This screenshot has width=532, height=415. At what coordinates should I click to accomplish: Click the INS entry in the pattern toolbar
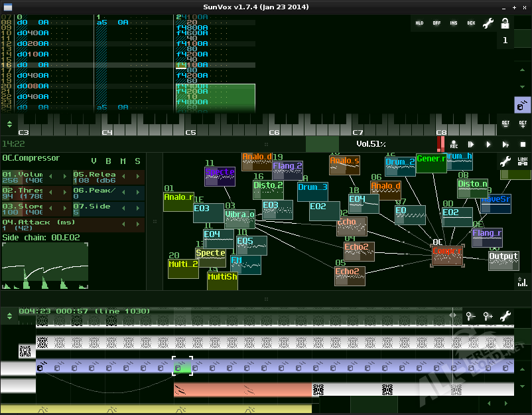(x=454, y=23)
